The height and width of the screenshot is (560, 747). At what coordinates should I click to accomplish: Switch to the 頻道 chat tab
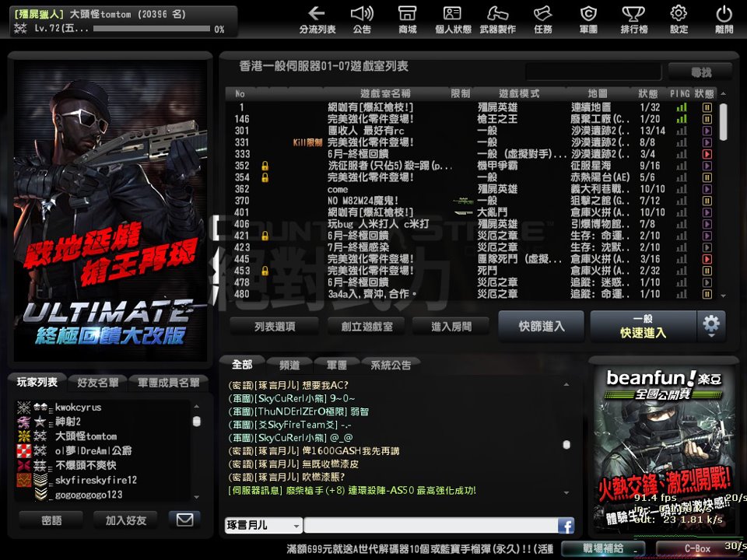click(x=289, y=366)
